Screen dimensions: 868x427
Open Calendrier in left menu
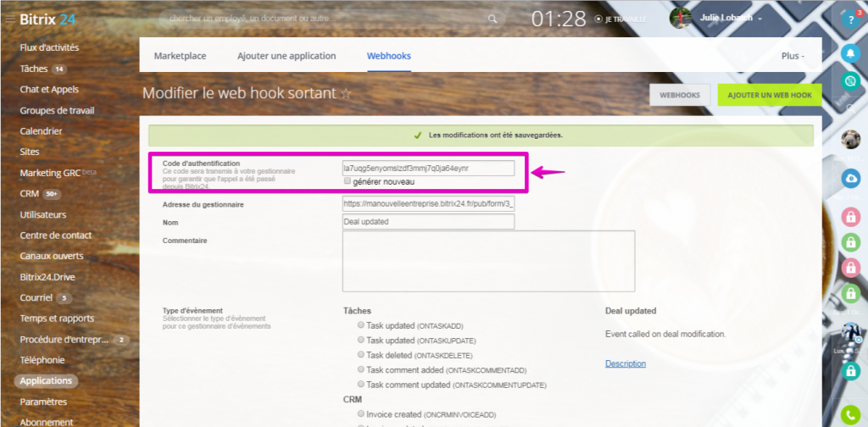pyautogui.click(x=41, y=131)
